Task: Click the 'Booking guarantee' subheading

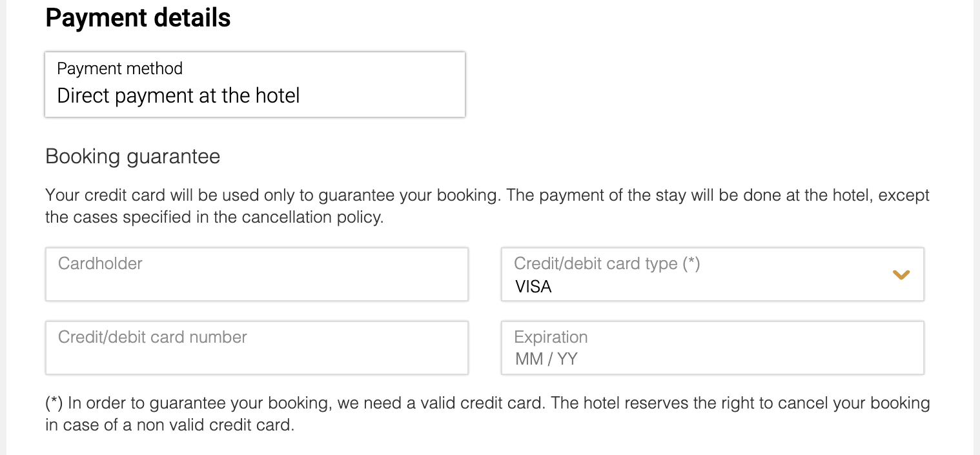Action: point(132,156)
